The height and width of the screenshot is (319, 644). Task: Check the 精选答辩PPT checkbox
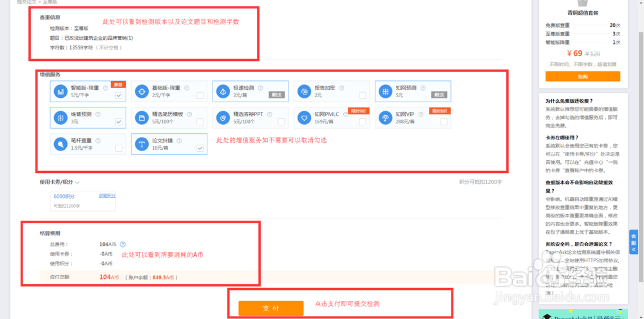click(x=281, y=122)
